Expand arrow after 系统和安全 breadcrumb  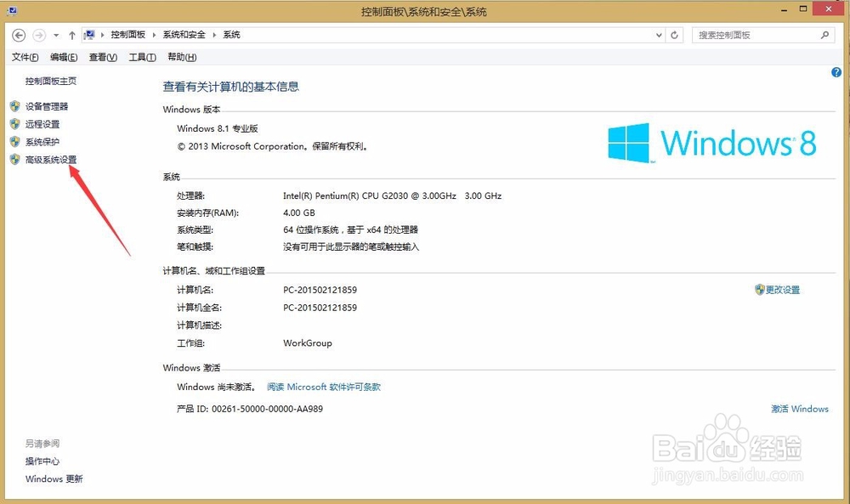pyautogui.click(x=214, y=35)
